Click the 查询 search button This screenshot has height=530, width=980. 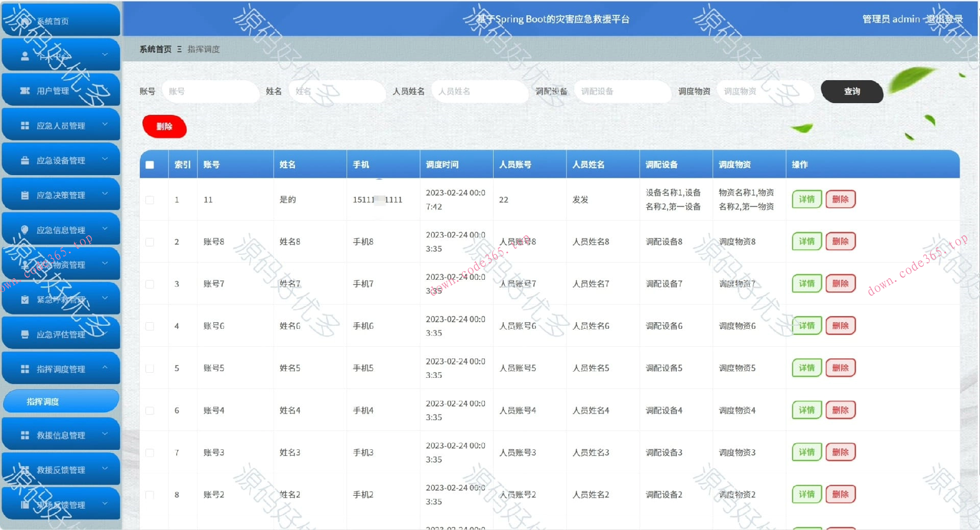[851, 91]
